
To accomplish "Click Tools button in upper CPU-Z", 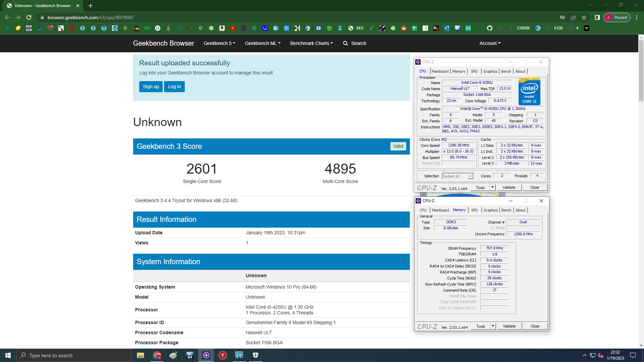I will click(480, 188).
